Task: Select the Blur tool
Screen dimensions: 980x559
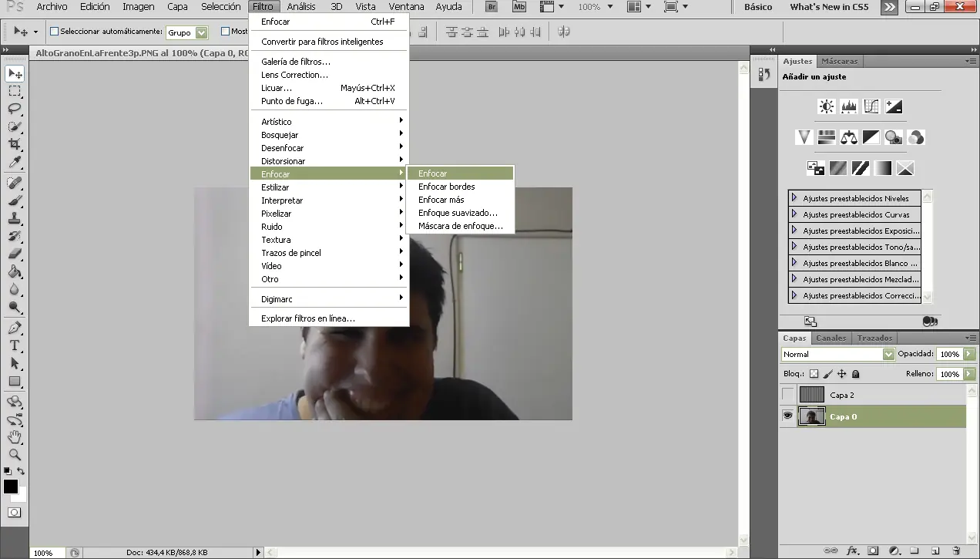Action: click(x=15, y=289)
